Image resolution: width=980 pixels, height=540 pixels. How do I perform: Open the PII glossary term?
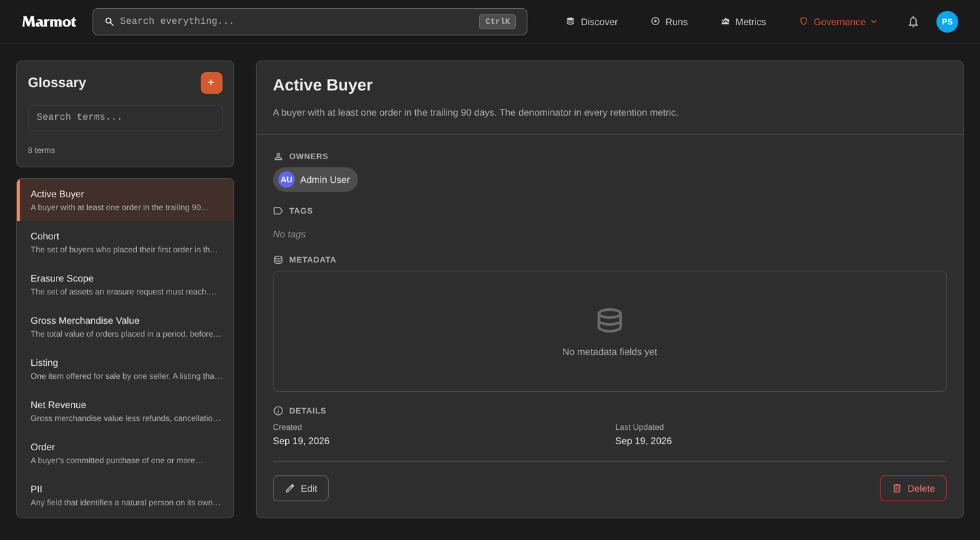[125, 495]
